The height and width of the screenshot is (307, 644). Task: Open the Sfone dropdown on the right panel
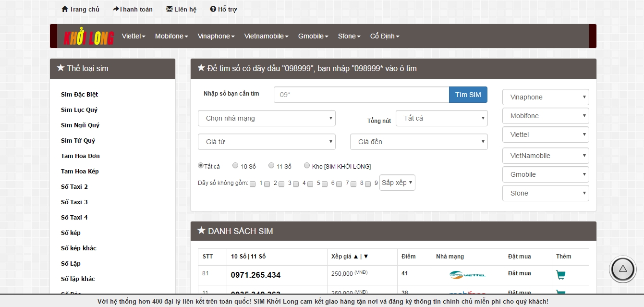click(x=546, y=193)
